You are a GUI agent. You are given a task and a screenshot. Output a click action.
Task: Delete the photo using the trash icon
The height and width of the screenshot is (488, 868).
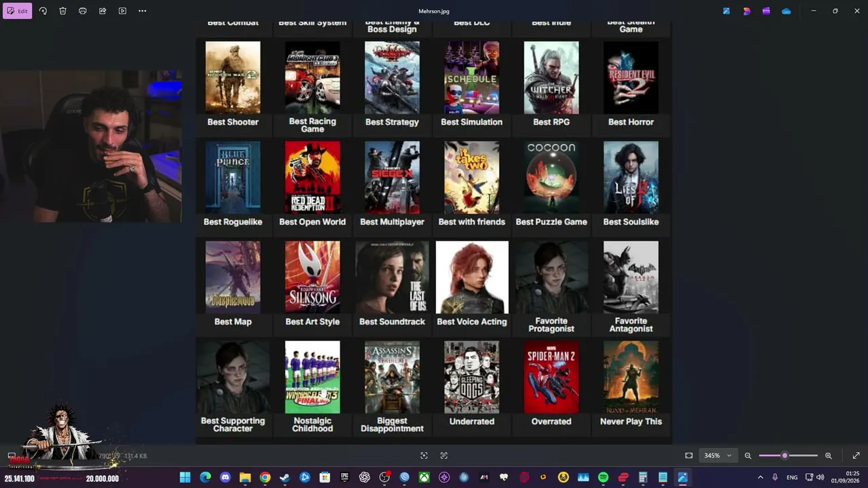click(62, 11)
